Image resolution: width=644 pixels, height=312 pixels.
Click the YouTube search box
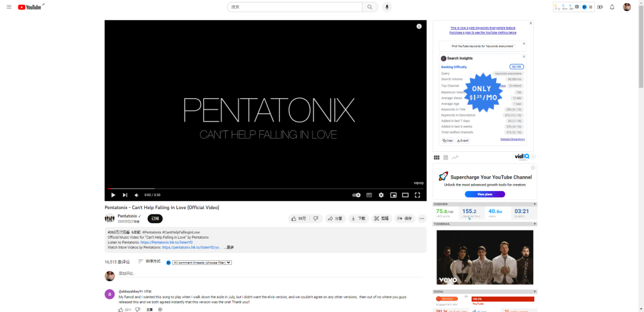tap(295, 7)
